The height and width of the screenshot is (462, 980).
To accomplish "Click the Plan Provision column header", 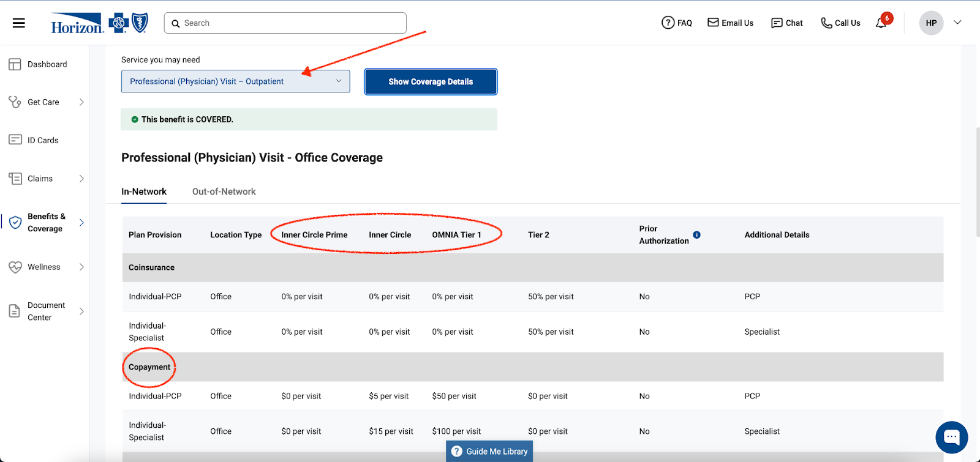I will (x=155, y=235).
